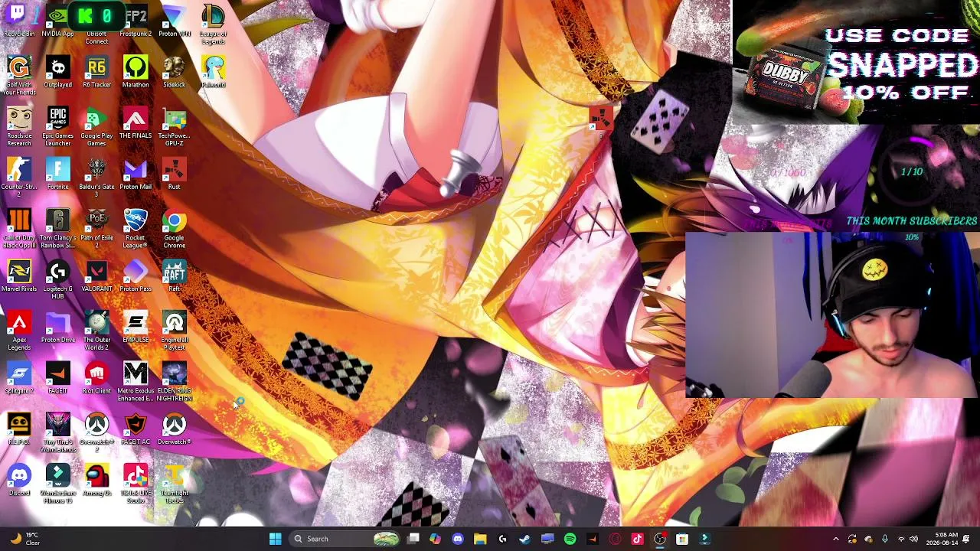Select Path of Exile 2 icon
Image resolution: width=980 pixels, height=551 pixels.
point(96,229)
